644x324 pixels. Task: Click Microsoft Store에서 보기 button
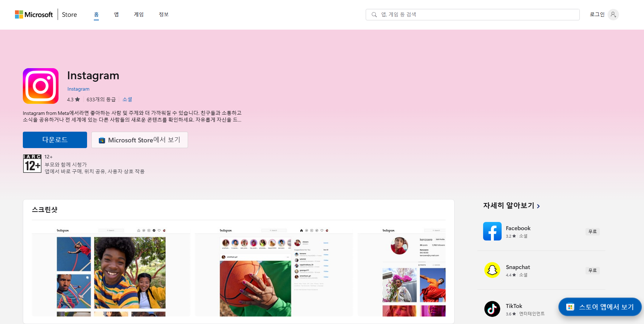tap(140, 140)
